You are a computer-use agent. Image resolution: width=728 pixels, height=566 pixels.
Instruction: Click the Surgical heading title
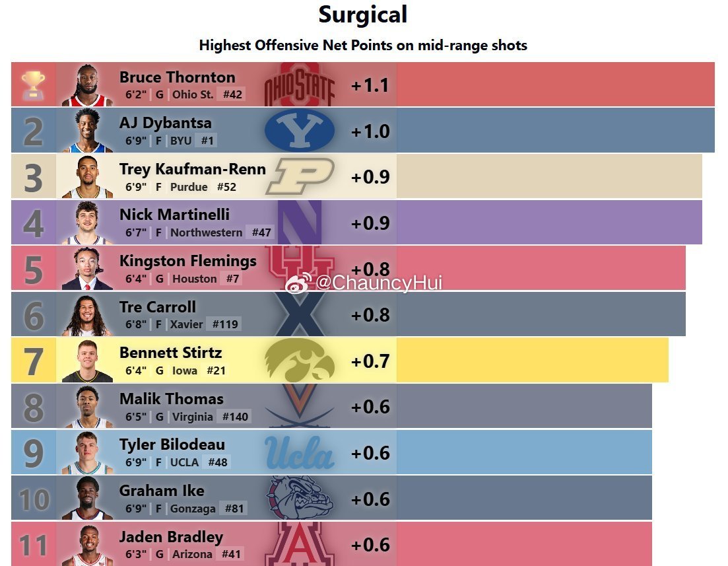[363, 14]
